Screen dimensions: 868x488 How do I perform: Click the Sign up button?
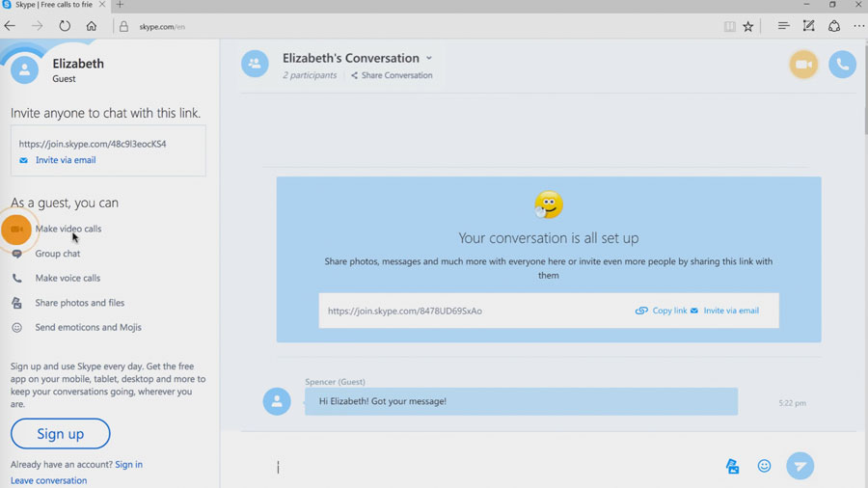pyautogui.click(x=61, y=434)
